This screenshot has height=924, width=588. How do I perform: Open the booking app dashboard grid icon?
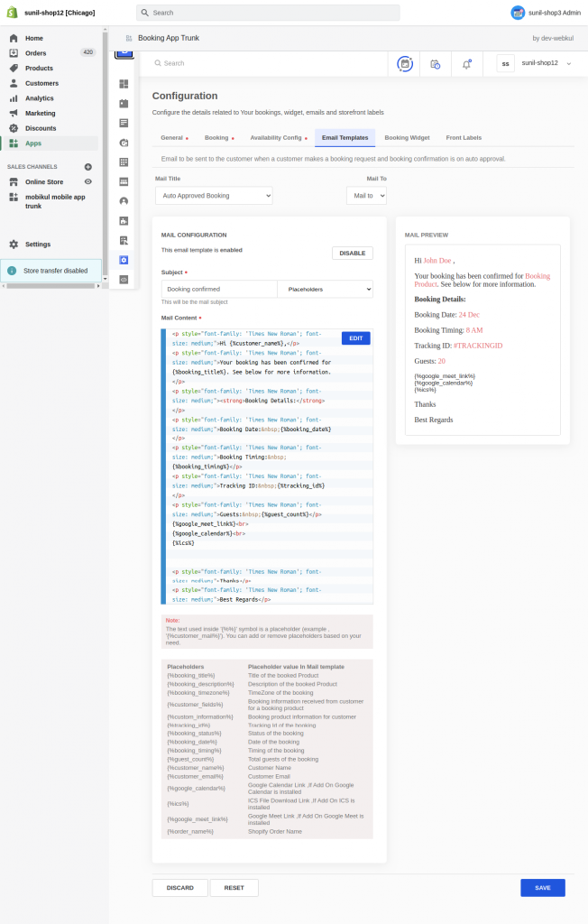[124, 84]
